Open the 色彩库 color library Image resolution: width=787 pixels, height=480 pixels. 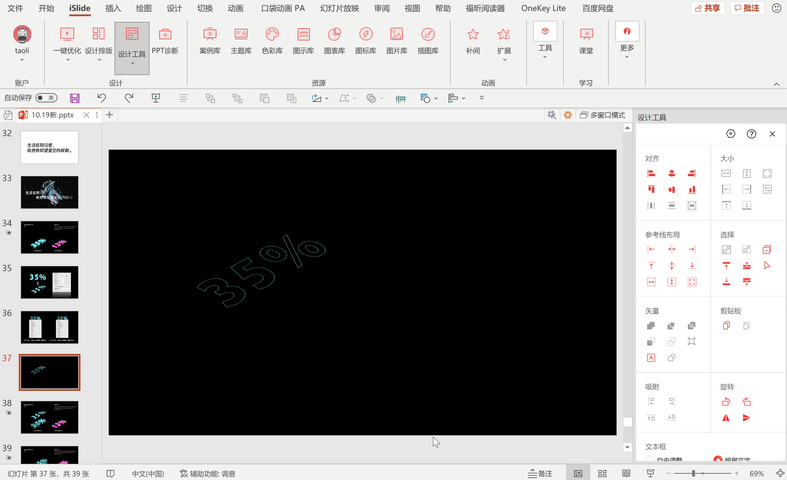[272, 40]
